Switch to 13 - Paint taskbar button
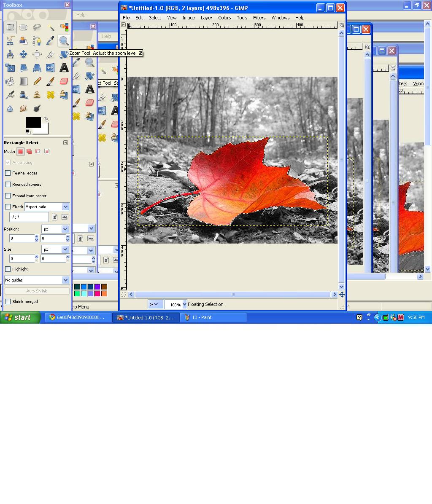432x504 pixels. click(213, 318)
